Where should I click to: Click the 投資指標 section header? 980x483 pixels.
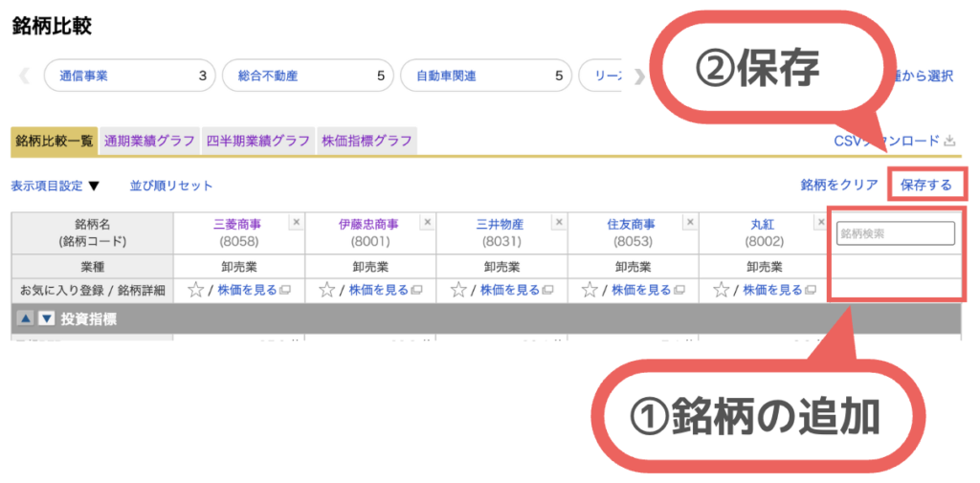485,319
